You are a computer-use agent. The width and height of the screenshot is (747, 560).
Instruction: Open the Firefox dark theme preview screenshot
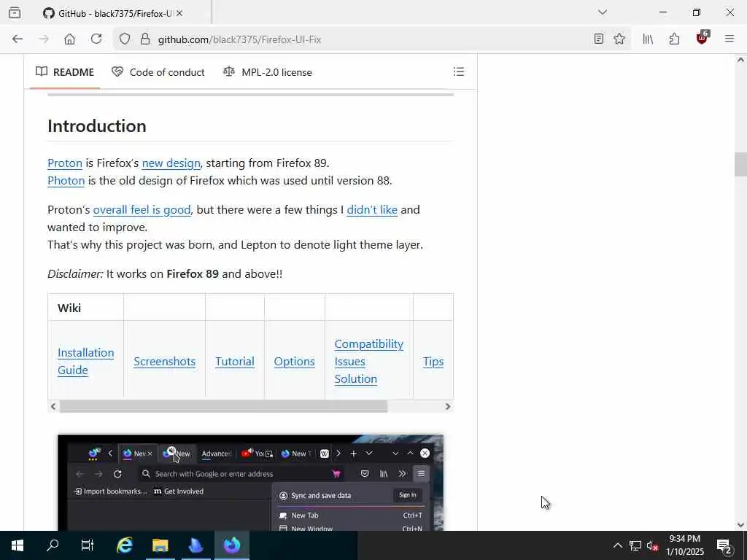[x=251, y=483]
